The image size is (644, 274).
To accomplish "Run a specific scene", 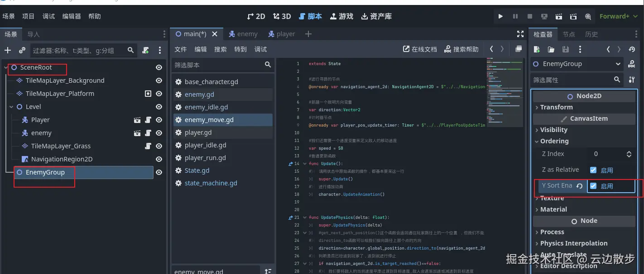I will [x=573, y=16].
